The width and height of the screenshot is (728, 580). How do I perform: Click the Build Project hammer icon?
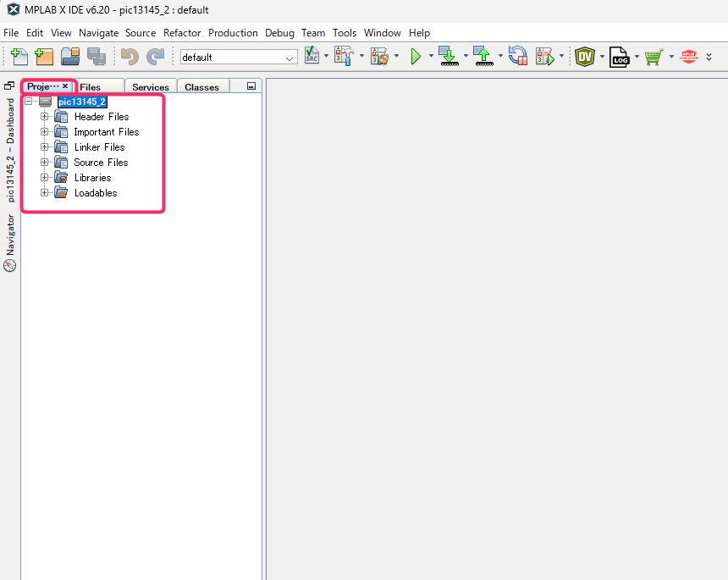[x=345, y=57]
